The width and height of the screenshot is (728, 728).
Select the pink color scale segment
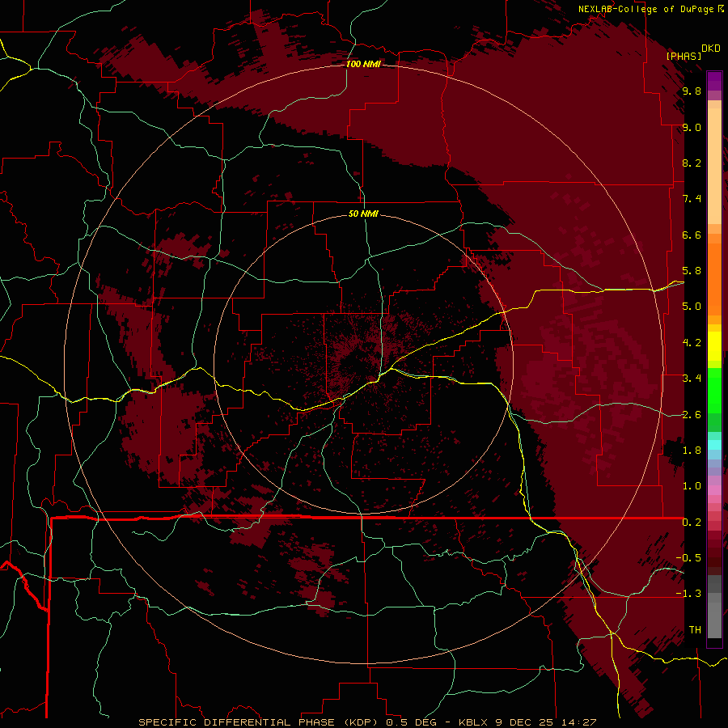[x=714, y=490]
